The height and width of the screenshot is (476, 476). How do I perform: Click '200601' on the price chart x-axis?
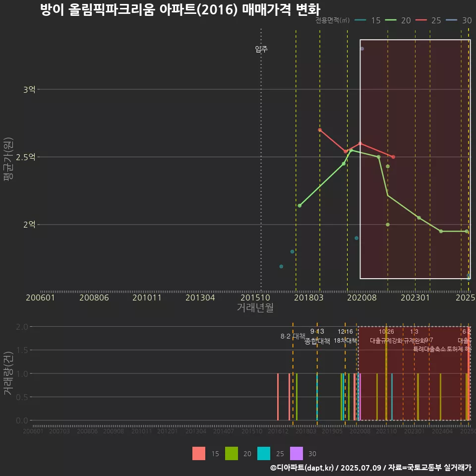tap(40, 297)
